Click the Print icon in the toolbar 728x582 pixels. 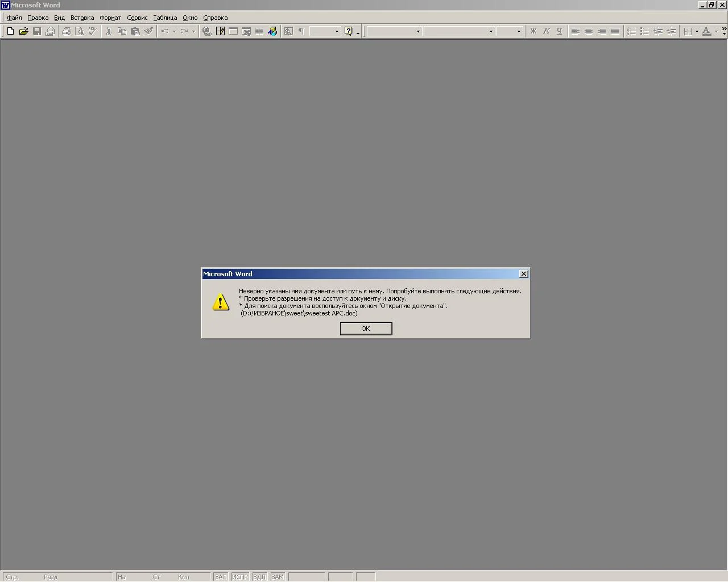(x=67, y=31)
